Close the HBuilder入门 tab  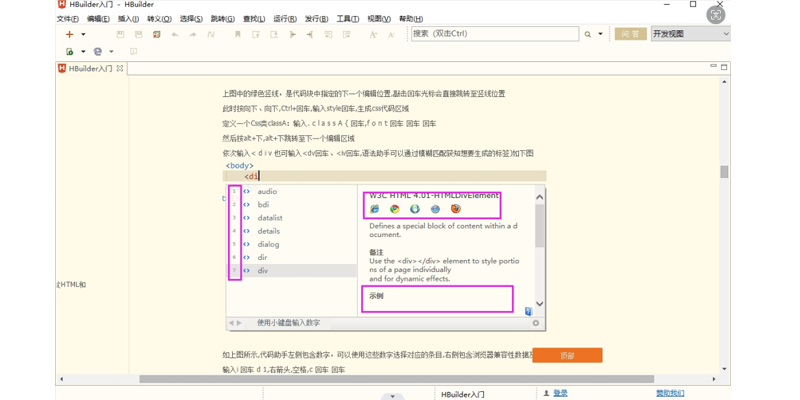120,68
